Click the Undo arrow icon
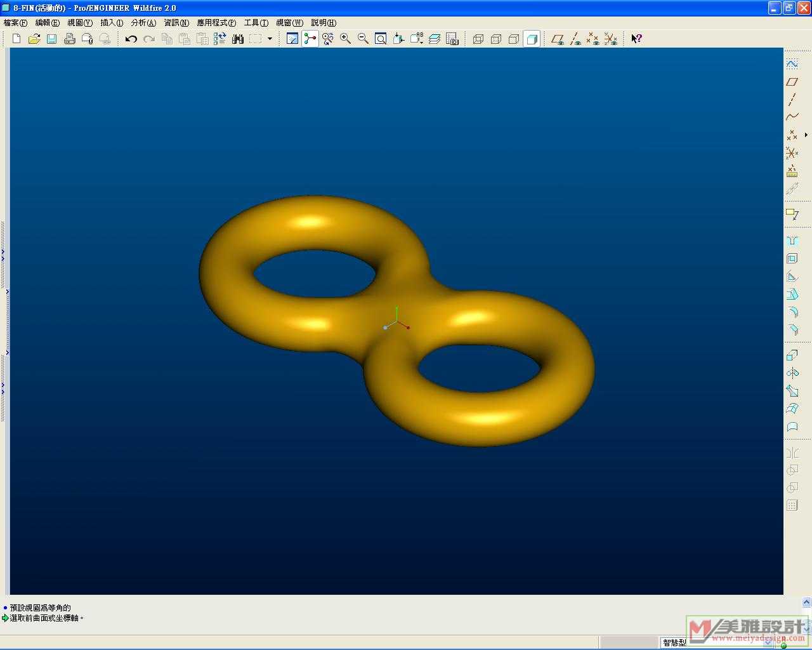 [x=131, y=39]
